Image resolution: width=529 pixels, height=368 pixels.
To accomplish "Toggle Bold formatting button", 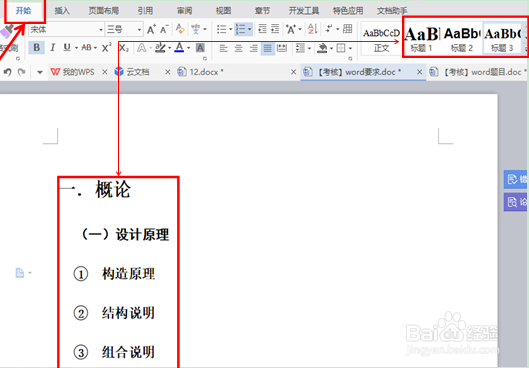I will 36,48.
